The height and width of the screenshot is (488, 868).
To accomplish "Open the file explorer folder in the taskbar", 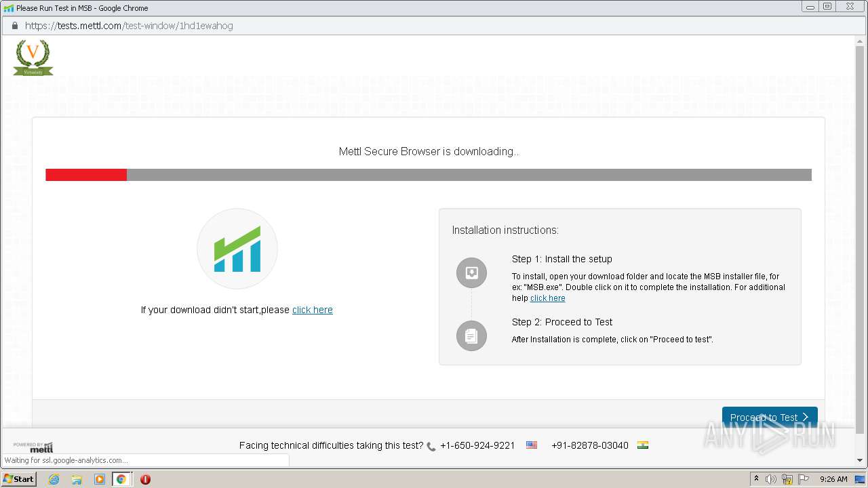I will 77,479.
